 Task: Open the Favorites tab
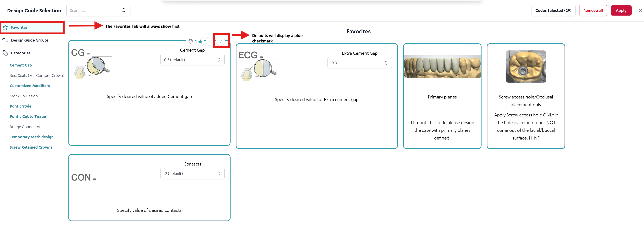pos(32,28)
